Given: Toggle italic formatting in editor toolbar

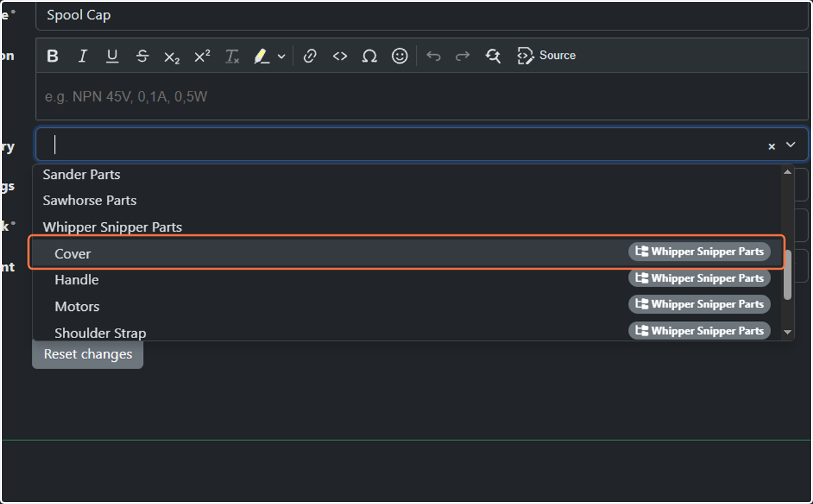Looking at the screenshot, I should click(83, 56).
